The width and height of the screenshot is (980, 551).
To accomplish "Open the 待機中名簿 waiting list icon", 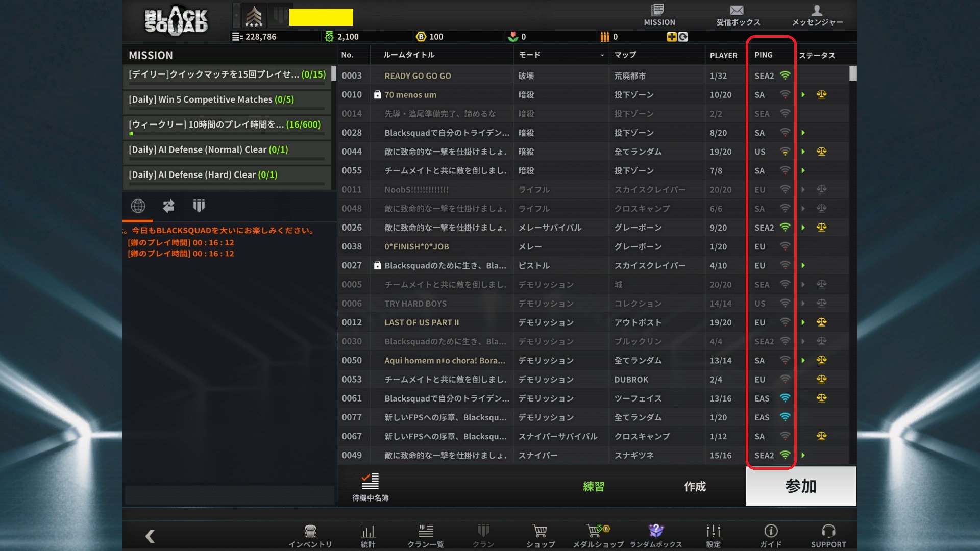I will point(370,487).
